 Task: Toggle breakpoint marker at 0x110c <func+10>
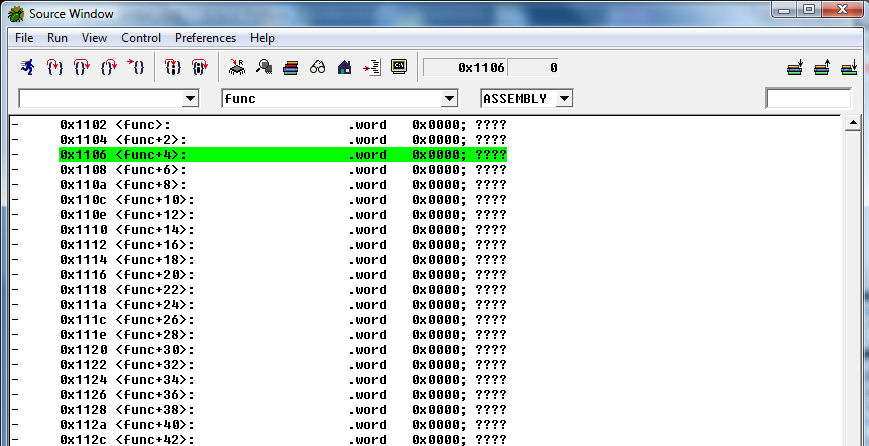coord(14,199)
